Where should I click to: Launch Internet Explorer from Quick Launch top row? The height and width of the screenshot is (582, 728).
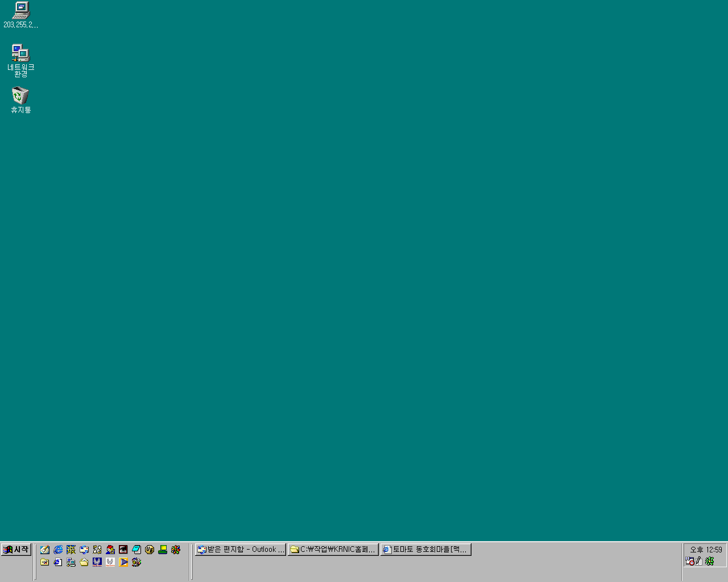58,550
